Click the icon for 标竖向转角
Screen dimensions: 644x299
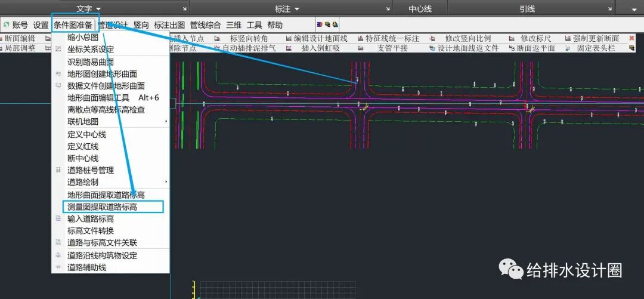(x=217, y=39)
